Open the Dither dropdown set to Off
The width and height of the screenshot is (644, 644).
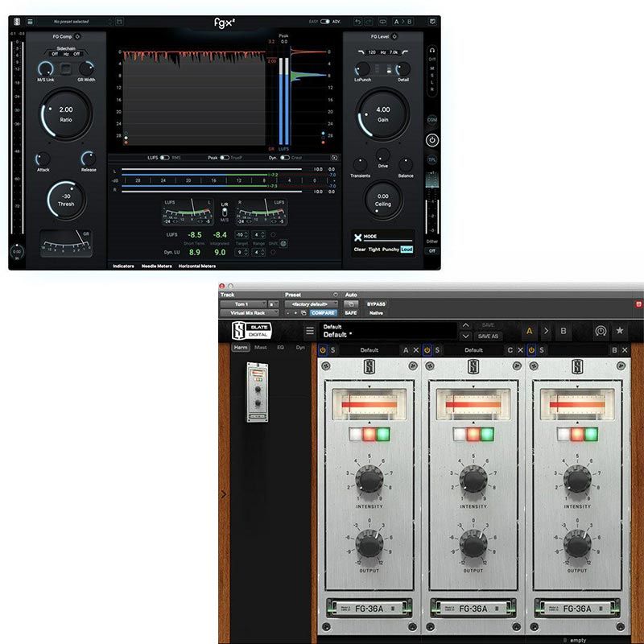(432, 250)
